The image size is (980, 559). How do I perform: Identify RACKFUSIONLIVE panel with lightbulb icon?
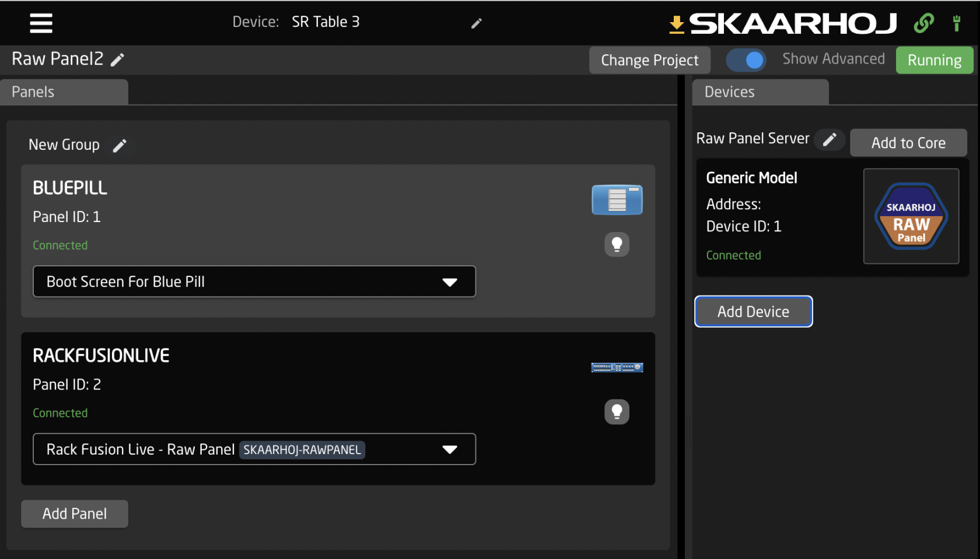[617, 412]
